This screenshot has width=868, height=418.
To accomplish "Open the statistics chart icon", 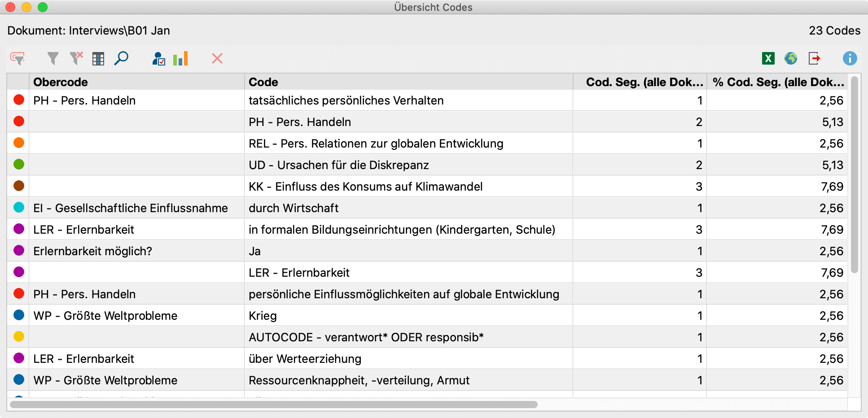I will coord(180,58).
